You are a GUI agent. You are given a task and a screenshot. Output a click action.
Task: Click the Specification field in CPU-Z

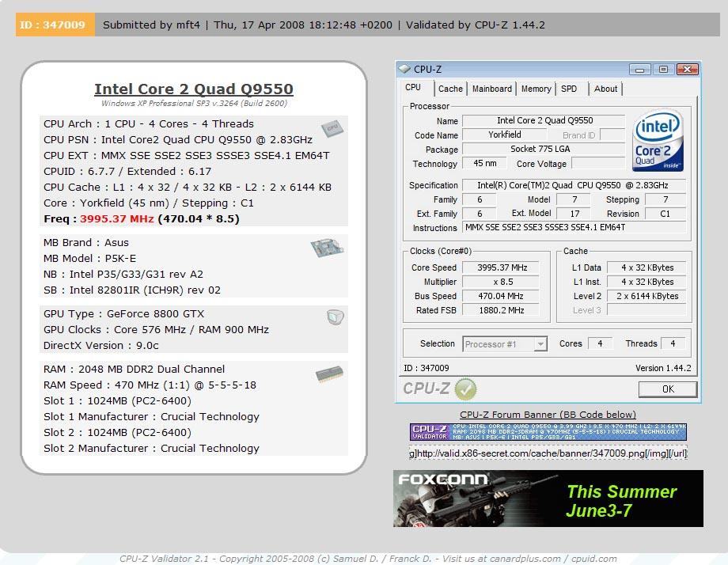pos(574,185)
